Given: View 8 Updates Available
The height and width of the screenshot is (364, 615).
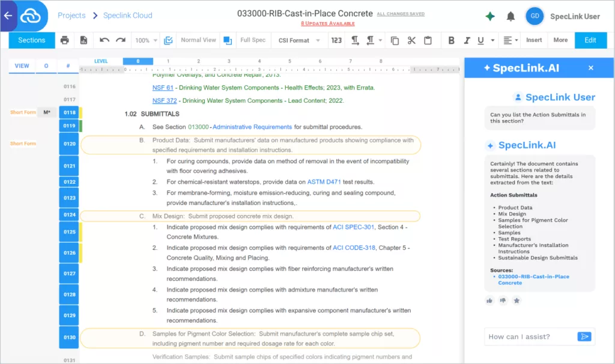Looking at the screenshot, I should tap(328, 23).
